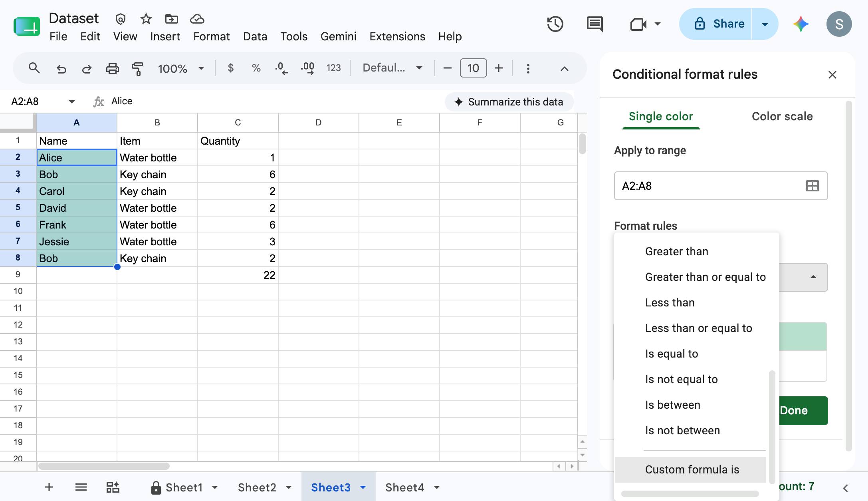Image resolution: width=868 pixels, height=501 pixels.
Task: Open the Format menu
Action: [211, 36]
